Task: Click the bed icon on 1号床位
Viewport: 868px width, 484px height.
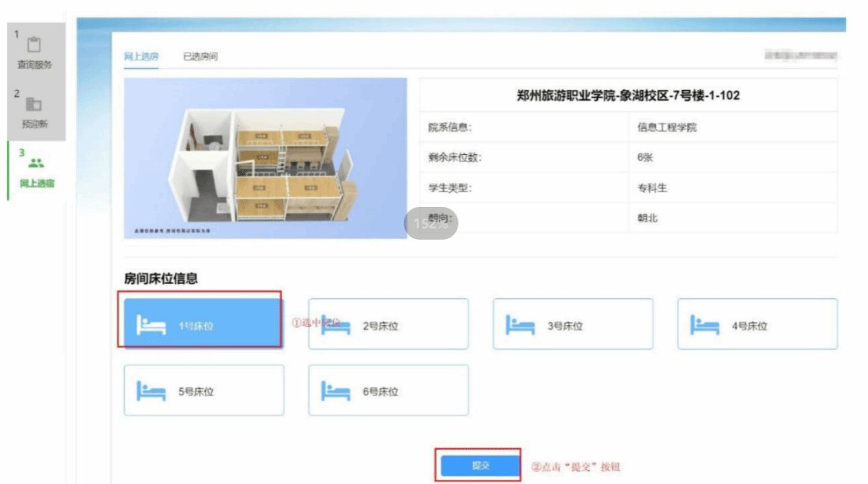Action: [152, 325]
